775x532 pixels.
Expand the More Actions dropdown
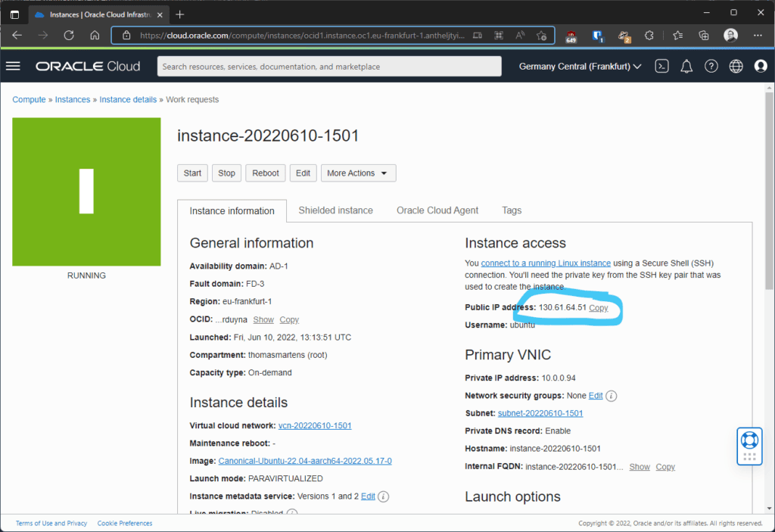[x=358, y=173]
